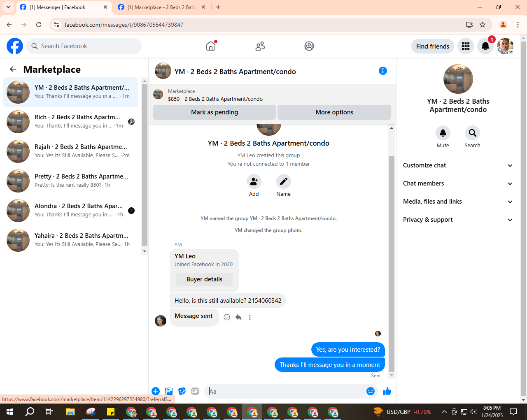
Task: Reload the browser page
Action: (x=39, y=25)
